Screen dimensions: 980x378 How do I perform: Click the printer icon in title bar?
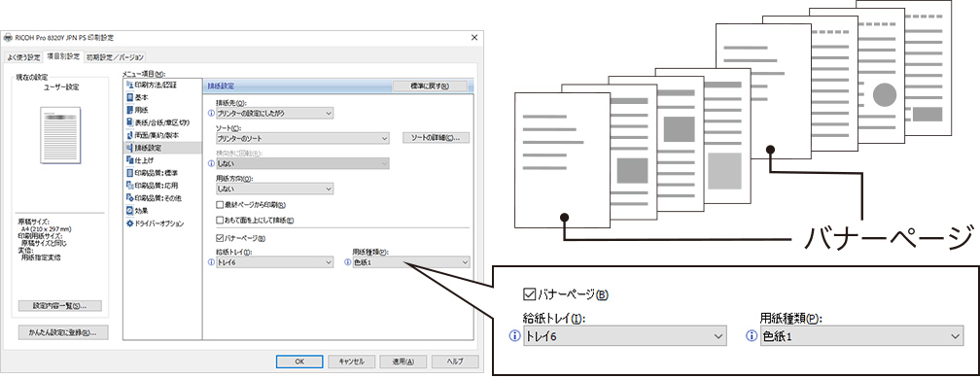[8, 38]
